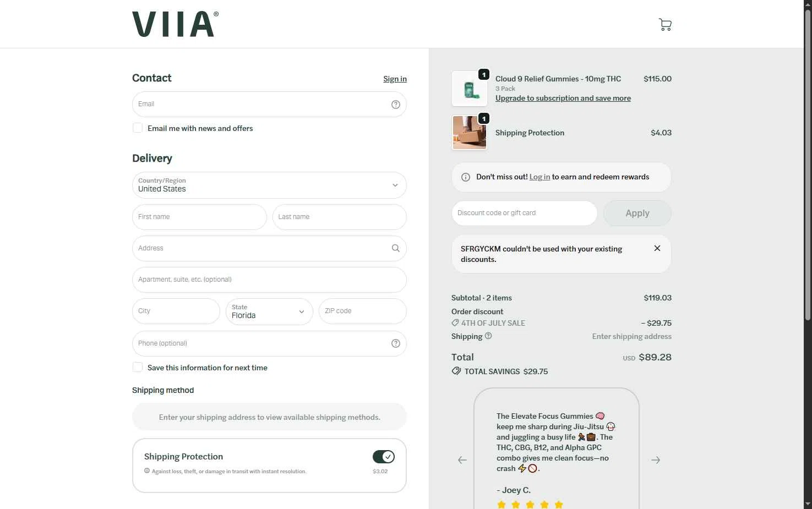Turn off the Shipping Protection toggle
This screenshot has height=509, width=812.
click(x=383, y=457)
